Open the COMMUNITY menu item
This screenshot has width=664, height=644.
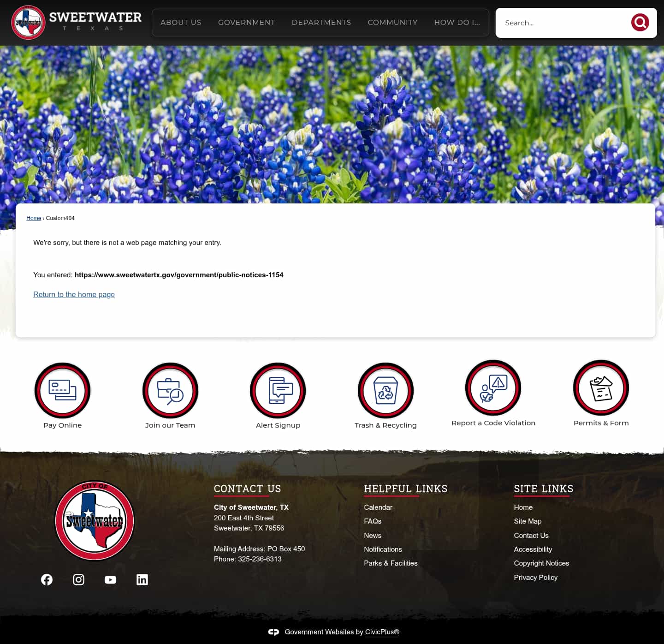point(392,22)
